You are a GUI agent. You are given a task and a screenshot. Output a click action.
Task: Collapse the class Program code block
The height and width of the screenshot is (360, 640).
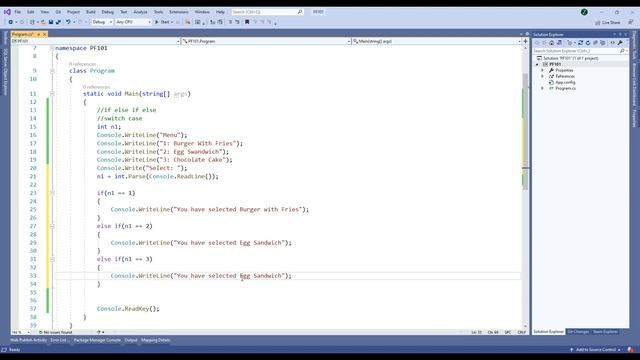[x=52, y=71]
